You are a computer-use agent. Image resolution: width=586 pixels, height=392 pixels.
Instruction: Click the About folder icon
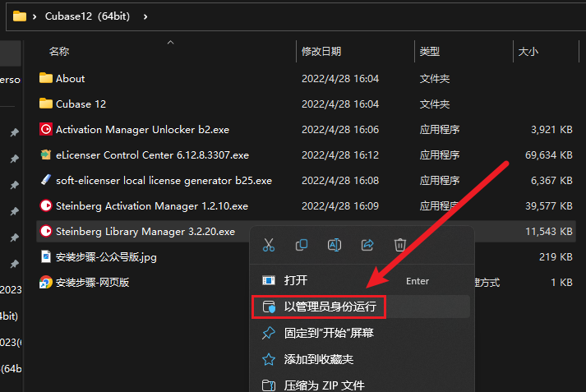(45, 78)
